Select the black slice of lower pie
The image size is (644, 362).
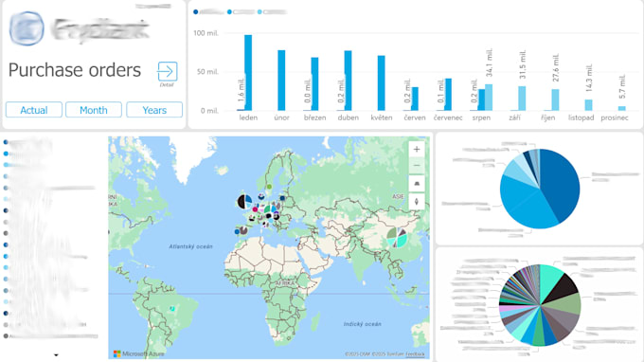click(563, 288)
